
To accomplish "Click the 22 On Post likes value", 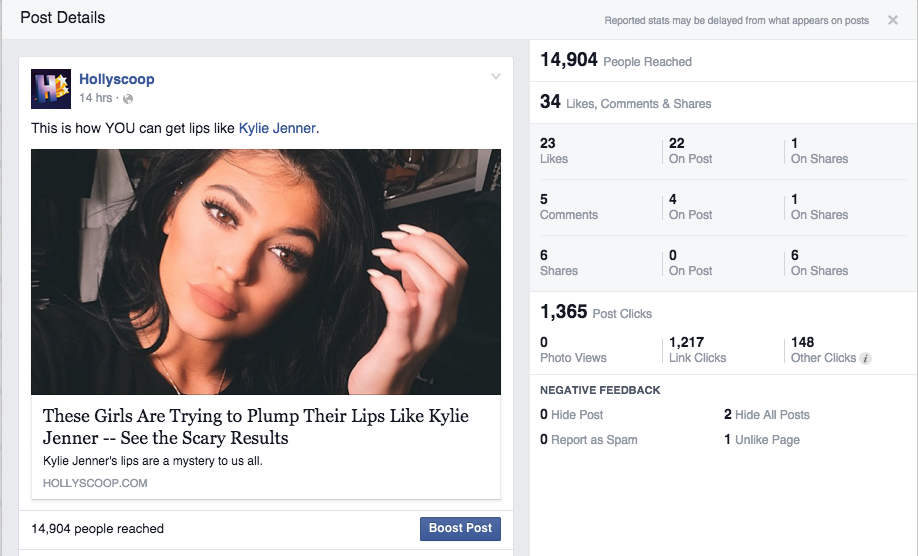I will point(690,151).
